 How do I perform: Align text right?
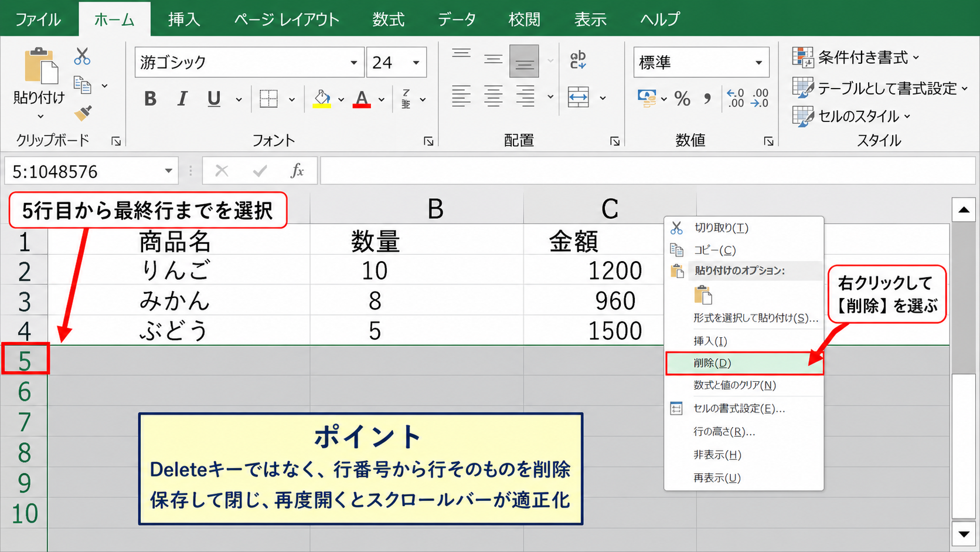[525, 97]
